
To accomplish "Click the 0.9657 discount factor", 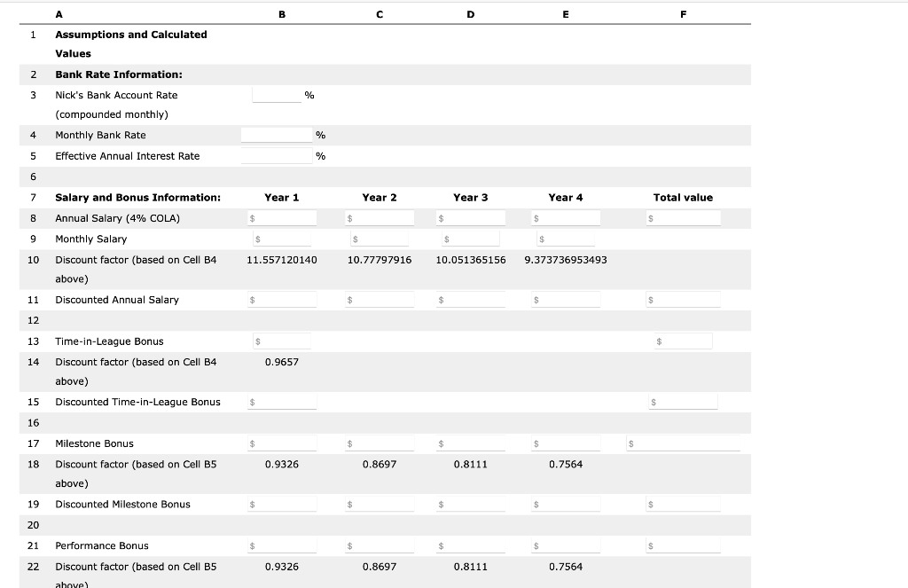I will pyautogui.click(x=282, y=362).
